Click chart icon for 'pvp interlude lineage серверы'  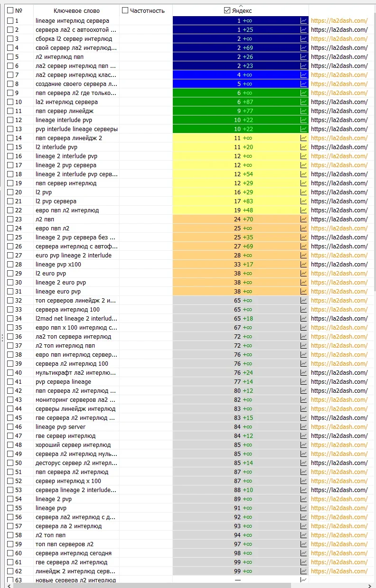pyautogui.click(x=304, y=129)
